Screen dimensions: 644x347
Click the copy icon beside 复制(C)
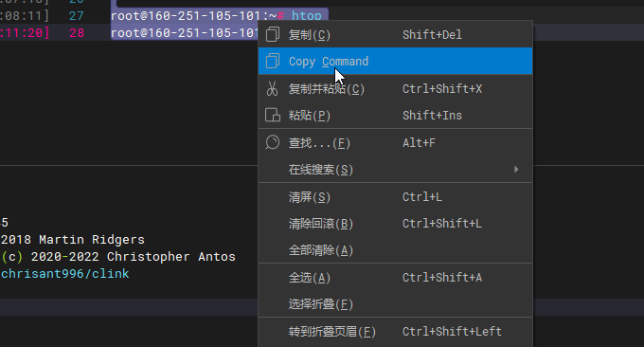coord(273,34)
